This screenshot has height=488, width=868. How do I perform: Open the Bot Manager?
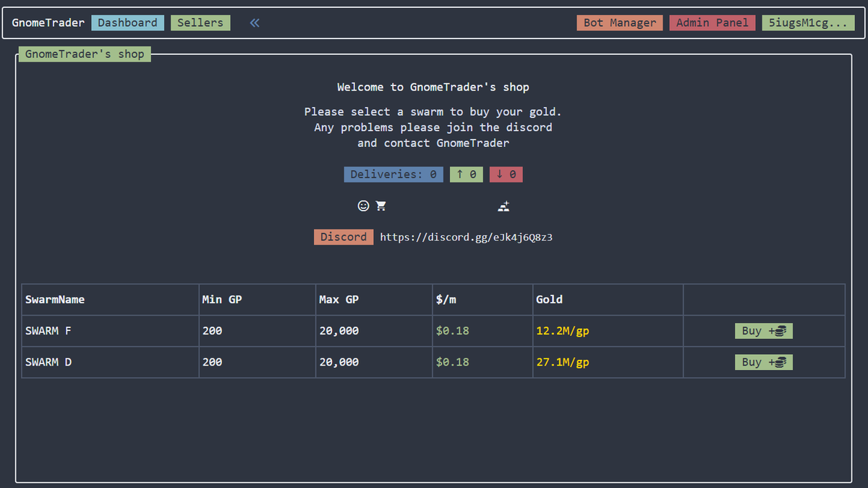[619, 22]
